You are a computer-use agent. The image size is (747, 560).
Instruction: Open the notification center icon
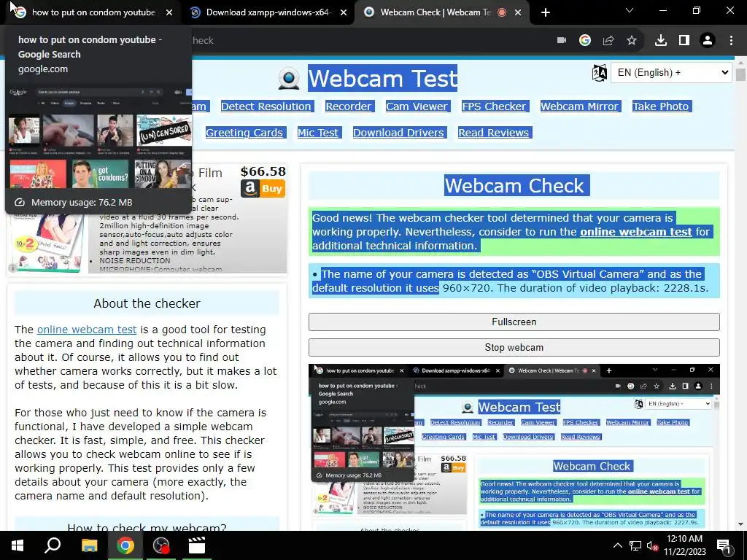724,546
